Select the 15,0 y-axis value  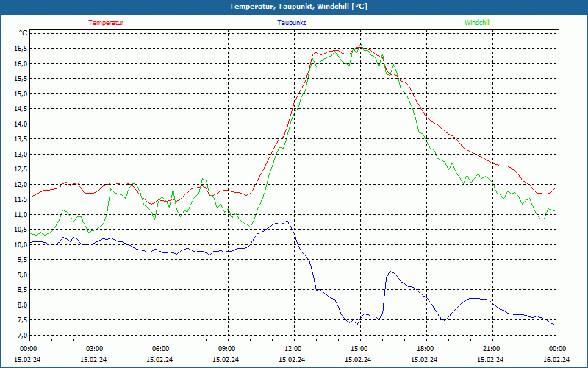click(21, 94)
